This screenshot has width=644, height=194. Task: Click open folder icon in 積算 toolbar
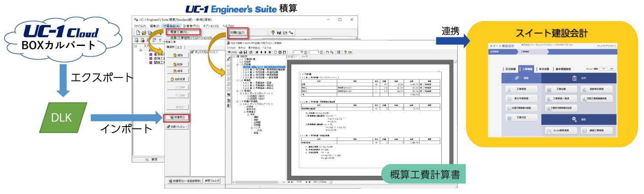144,33
